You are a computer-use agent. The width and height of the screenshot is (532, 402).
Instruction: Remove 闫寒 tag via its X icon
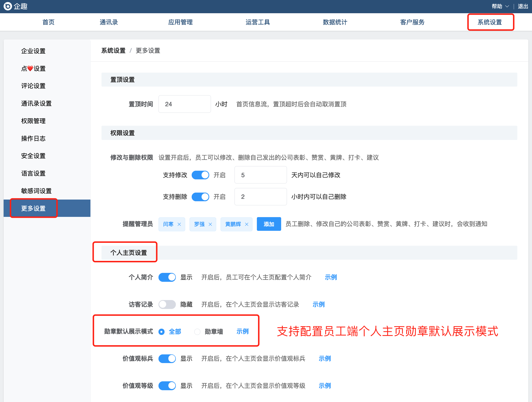[x=179, y=224]
